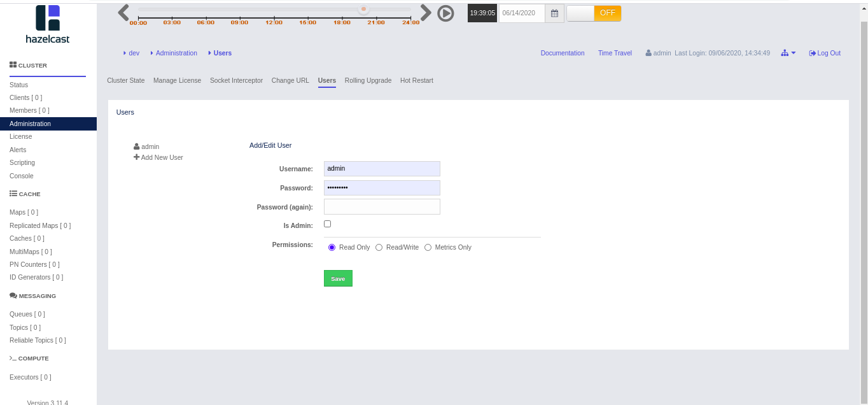Open Console in sidebar
This screenshot has height=405, width=868.
(x=22, y=176)
